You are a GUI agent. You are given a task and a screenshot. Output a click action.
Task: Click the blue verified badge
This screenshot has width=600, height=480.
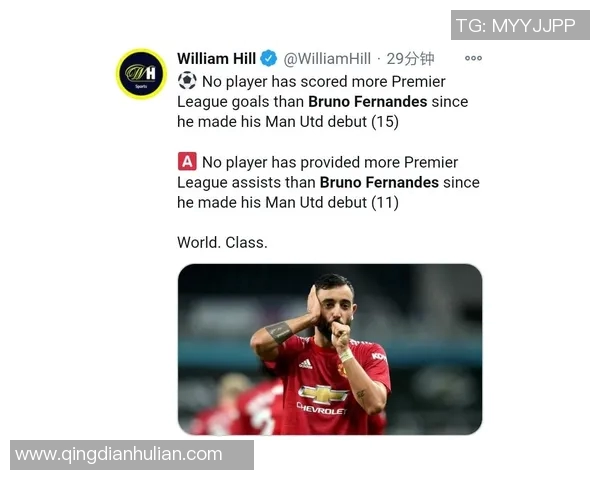coord(269,59)
